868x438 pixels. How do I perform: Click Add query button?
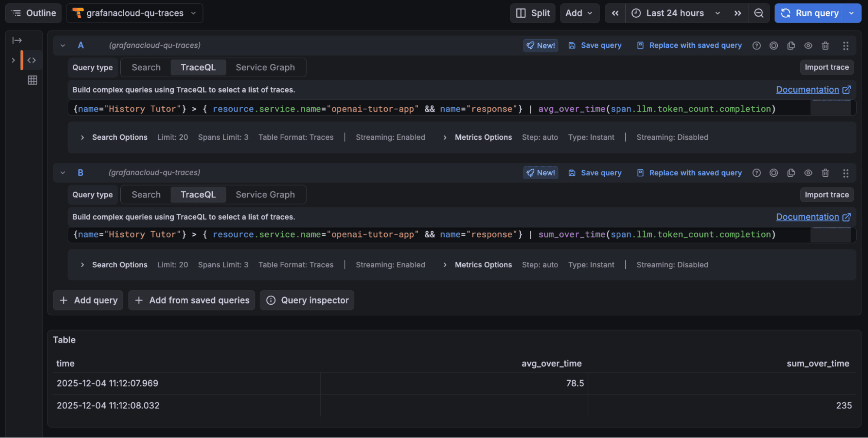pos(88,300)
